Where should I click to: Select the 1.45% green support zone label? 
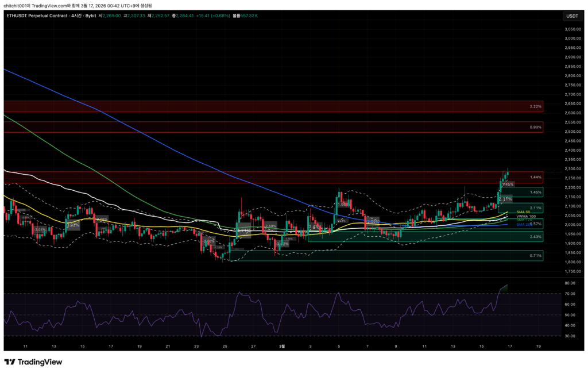click(x=536, y=192)
